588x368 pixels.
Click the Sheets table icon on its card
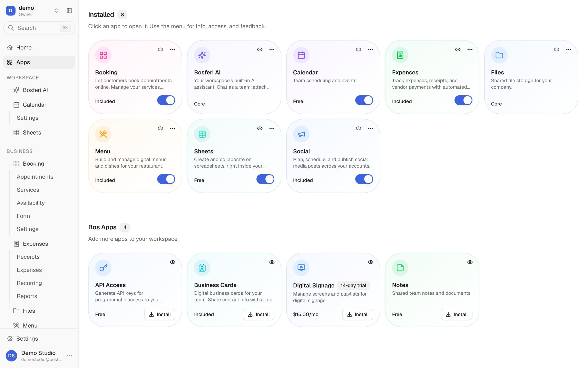(202, 134)
